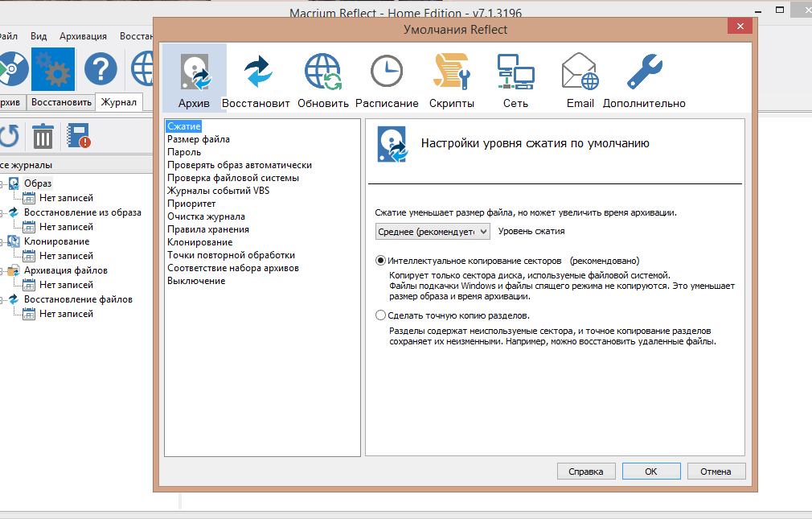The height and width of the screenshot is (519, 812).
Task: Open the Уровень сжатия dropdown
Action: point(433,231)
